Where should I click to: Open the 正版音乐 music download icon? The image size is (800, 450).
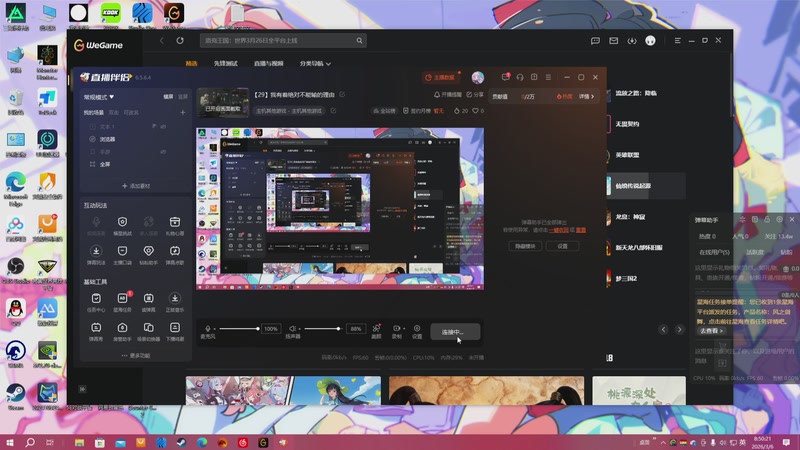click(174, 298)
